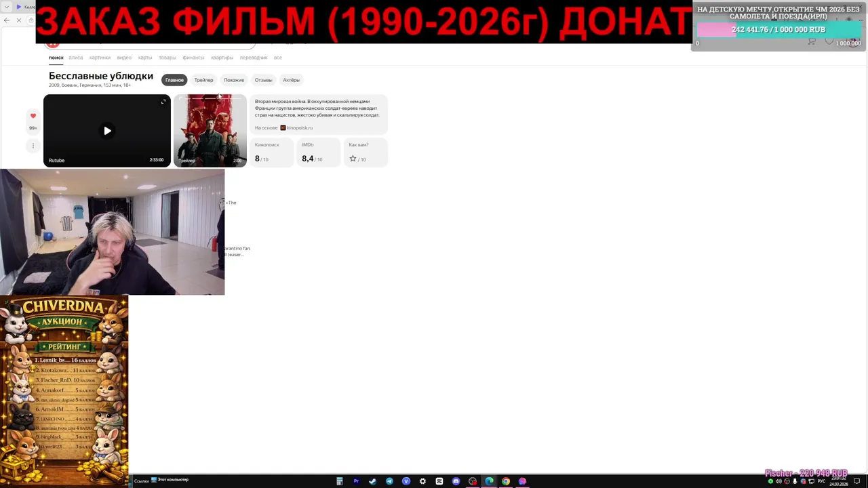Open Adobe Premiere Pro from the taskbar
868x488 pixels.
356,481
